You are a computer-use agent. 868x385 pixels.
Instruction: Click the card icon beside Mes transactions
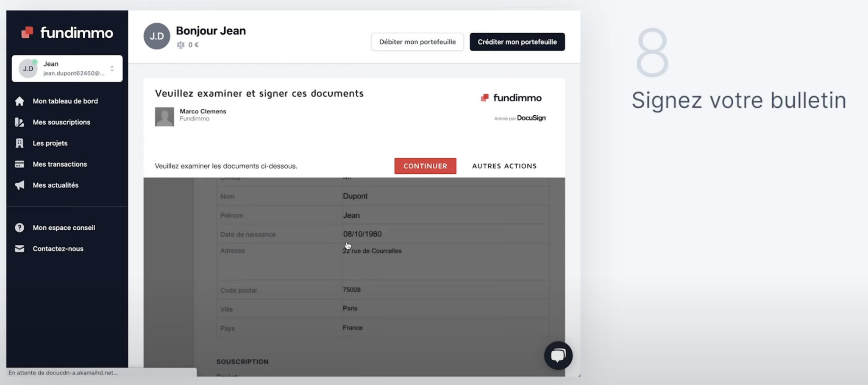pyautogui.click(x=19, y=164)
